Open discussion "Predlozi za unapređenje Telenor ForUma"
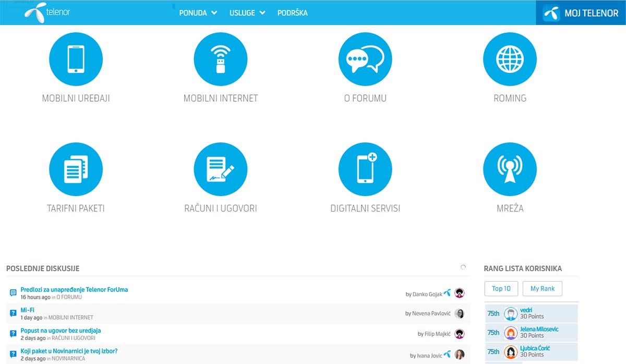This screenshot has height=364, width=626. (x=74, y=289)
